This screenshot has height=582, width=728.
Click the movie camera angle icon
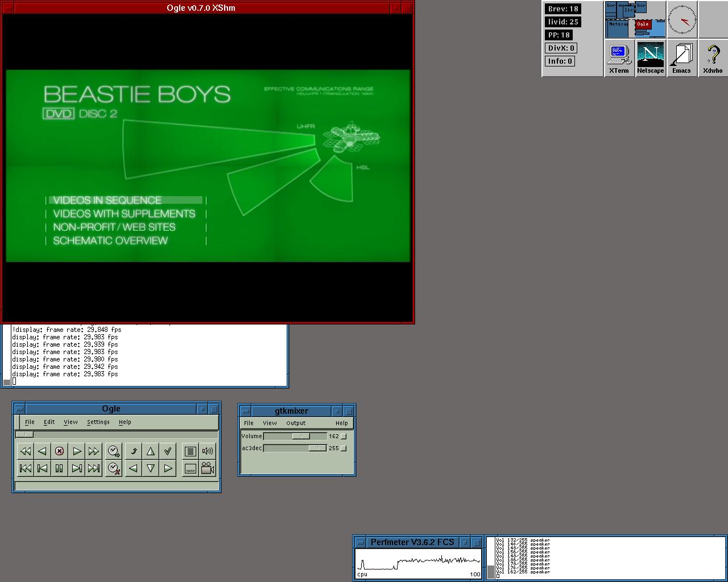[208, 468]
